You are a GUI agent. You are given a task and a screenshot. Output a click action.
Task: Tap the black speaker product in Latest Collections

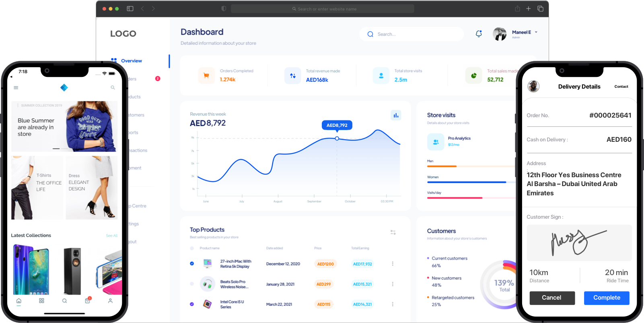click(x=72, y=271)
